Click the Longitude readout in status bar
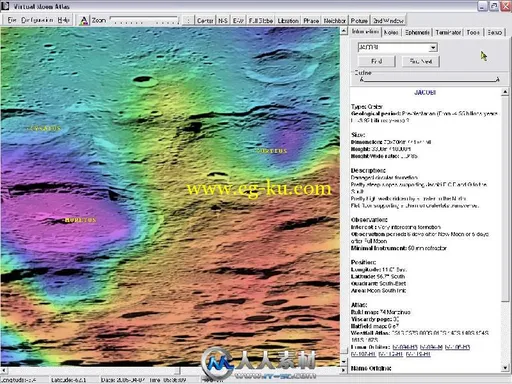This screenshot has width=512, height=384. tap(18, 380)
